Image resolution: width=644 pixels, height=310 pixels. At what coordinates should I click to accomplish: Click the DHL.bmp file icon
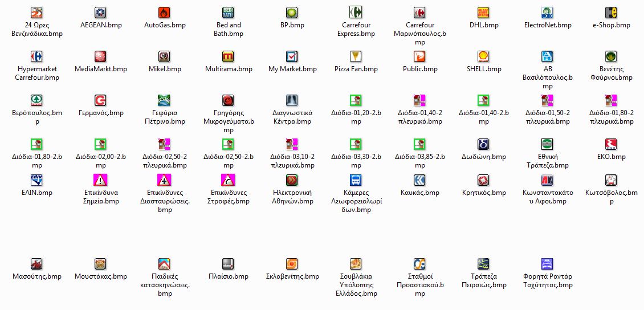pyautogui.click(x=483, y=13)
